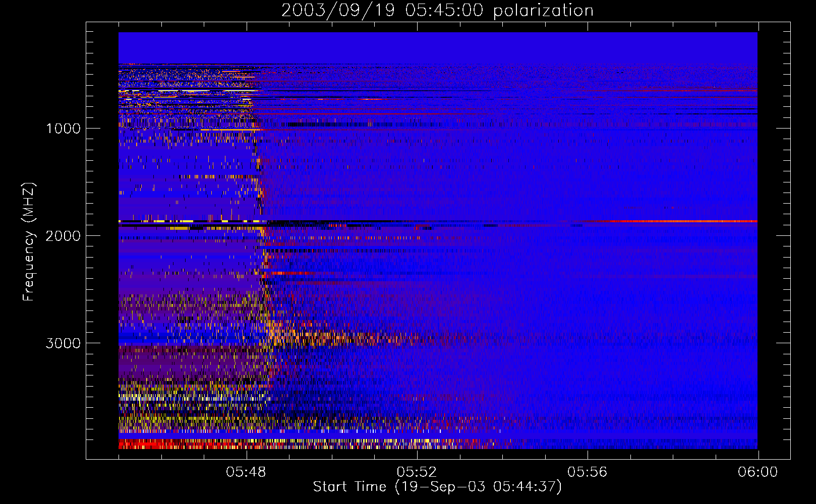Screen dimensions: 816x504
Task: Click the plot title "2003/09/19 05:45:00 polarization"
Action: click(437, 11)
